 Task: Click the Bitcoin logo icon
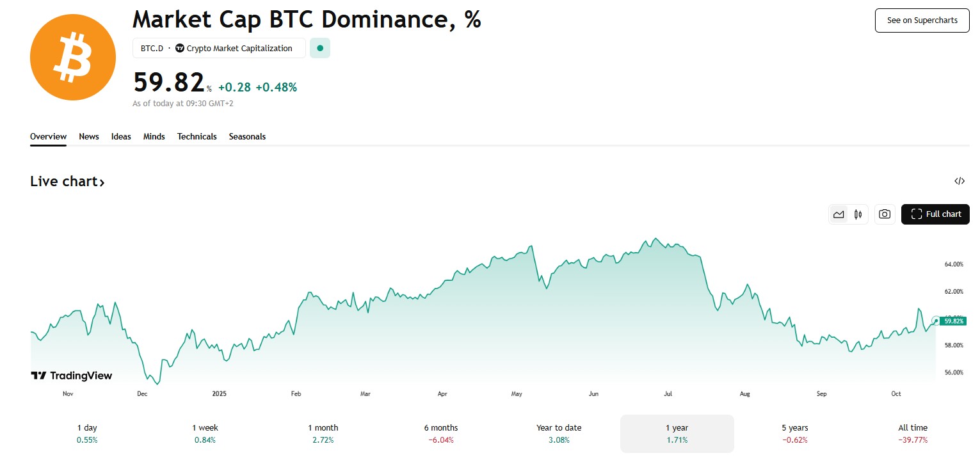click(72, 58)
